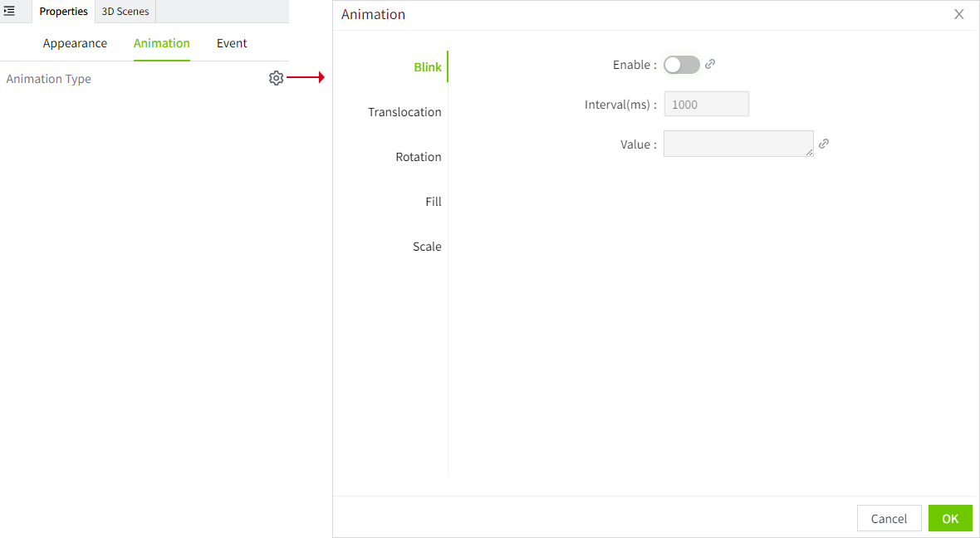This screenshot has height=538, width=980.
Task: Toggle the Enable switch for Blink
Action: pyautogui.click(x=681, y=65)
